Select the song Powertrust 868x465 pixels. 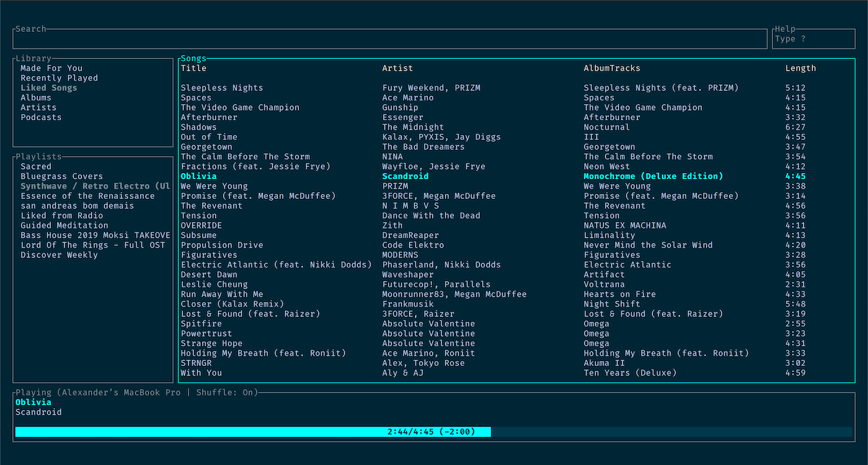tap(207, 334)
